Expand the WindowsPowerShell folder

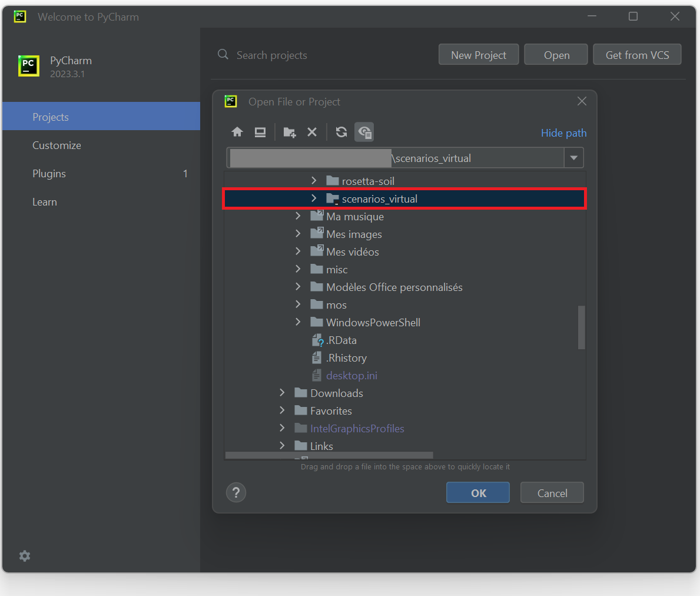pyautogui.click(x=298, y=322)
